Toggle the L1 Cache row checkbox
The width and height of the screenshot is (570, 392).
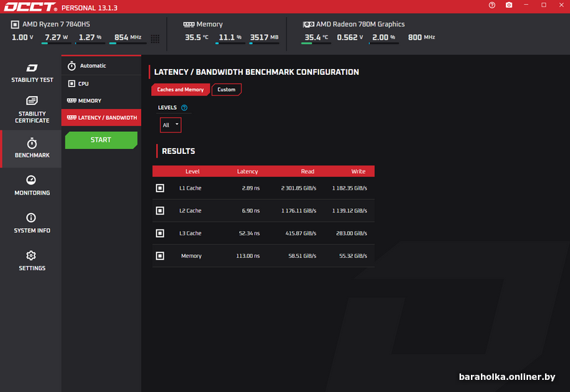[160, 188]
